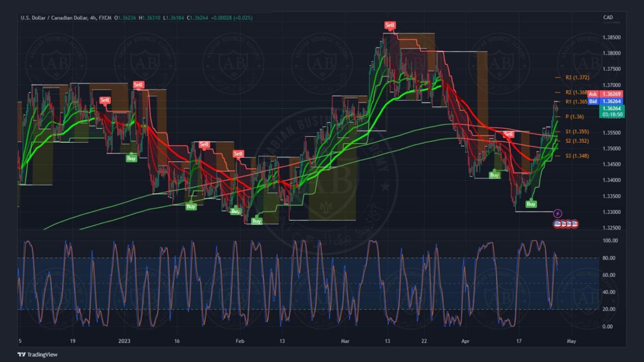Click the R1 pivot resistance label
This screenshot has width=644, height=362.
(x=577, y=102)
